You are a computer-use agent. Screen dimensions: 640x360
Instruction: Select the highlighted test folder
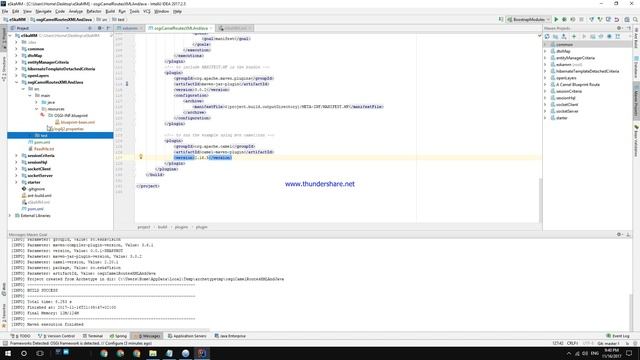pyautogui.click(x=60, y=136)
